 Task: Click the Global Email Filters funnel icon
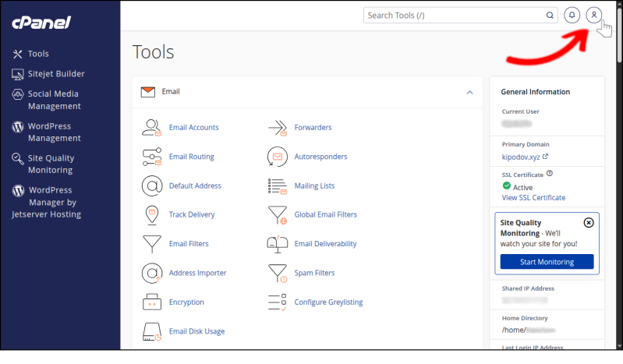[278, 215]
